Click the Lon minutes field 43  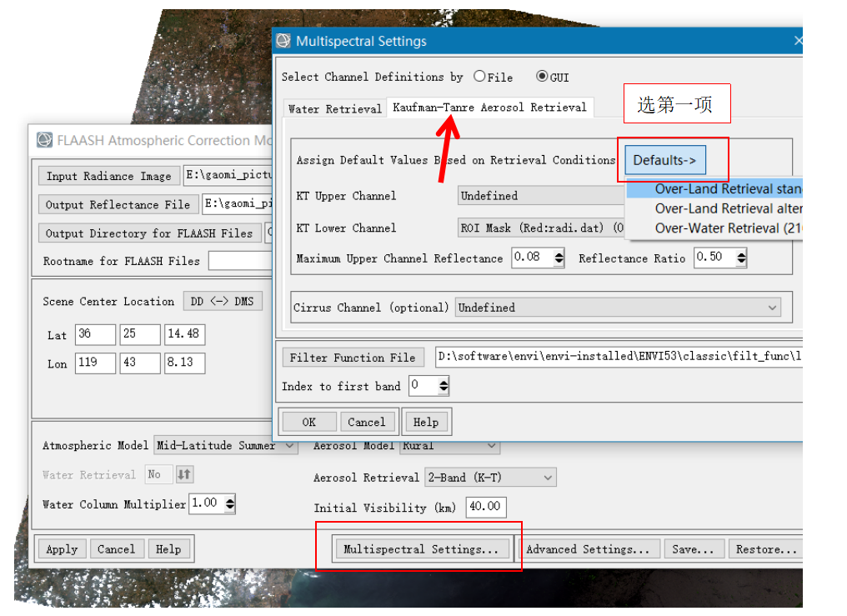pyautogui.click(x=140, y=363)
